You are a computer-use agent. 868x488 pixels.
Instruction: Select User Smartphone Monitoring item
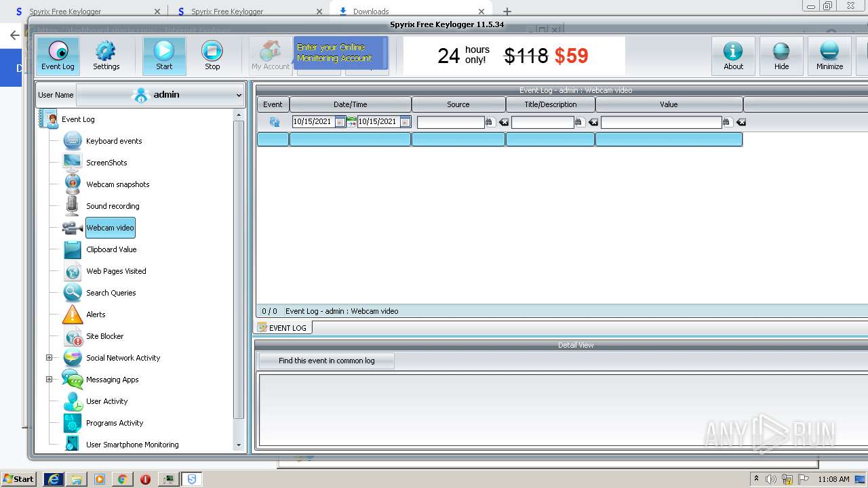tap(132, 445)
